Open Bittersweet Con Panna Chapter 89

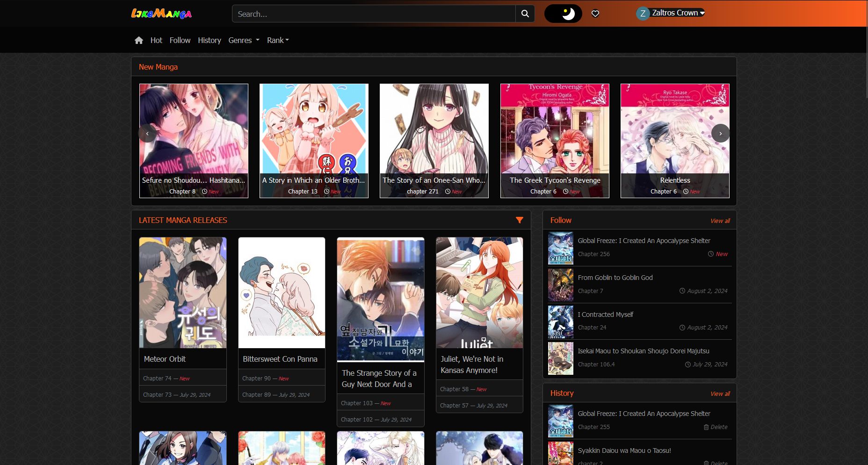256,394
